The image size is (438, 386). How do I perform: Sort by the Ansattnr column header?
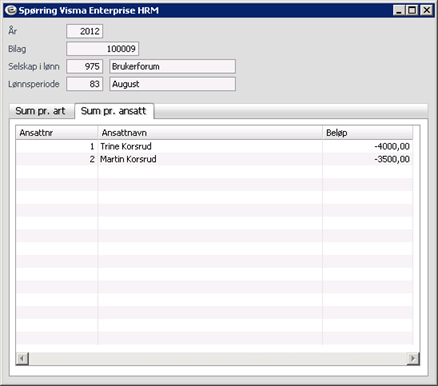click(57, 133)
